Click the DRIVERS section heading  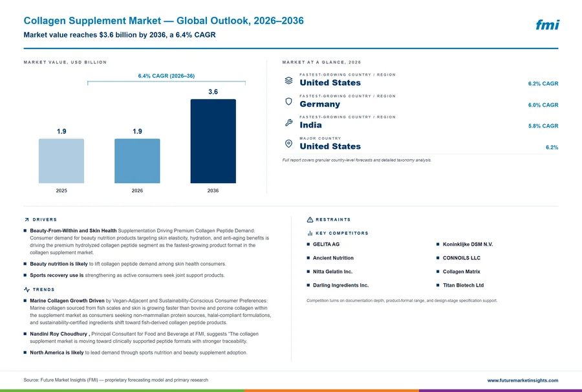[x=45, y=220]
